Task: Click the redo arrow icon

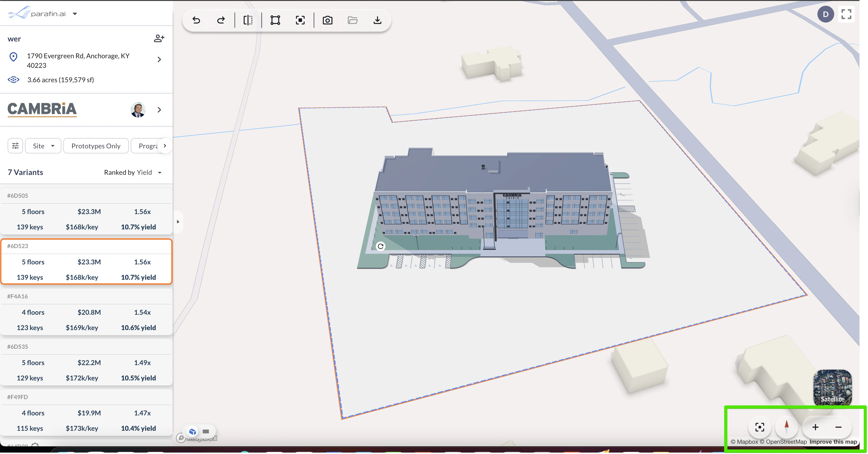Action: point(221,20)
